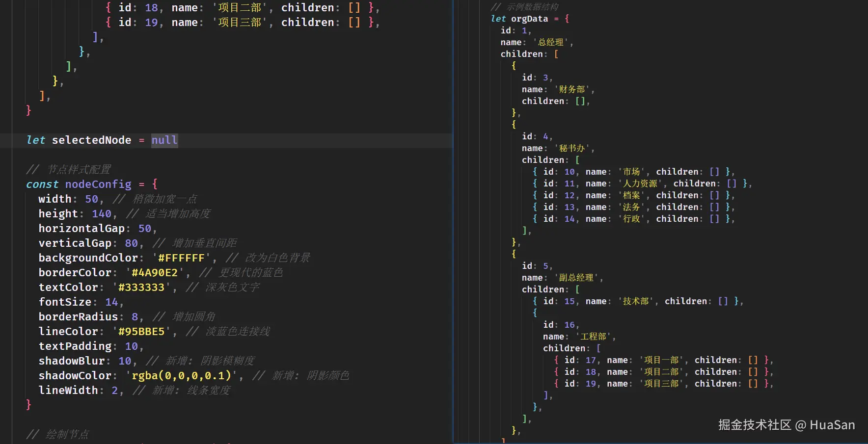Click the lineWidth property name
The width and height of the screenshot is (868, 444).
click(68, 391)
